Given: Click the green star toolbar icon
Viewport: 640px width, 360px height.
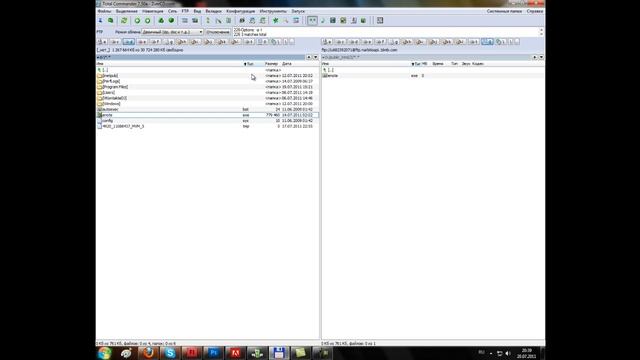Looking at the screenshot, I should tap(276, 20).
